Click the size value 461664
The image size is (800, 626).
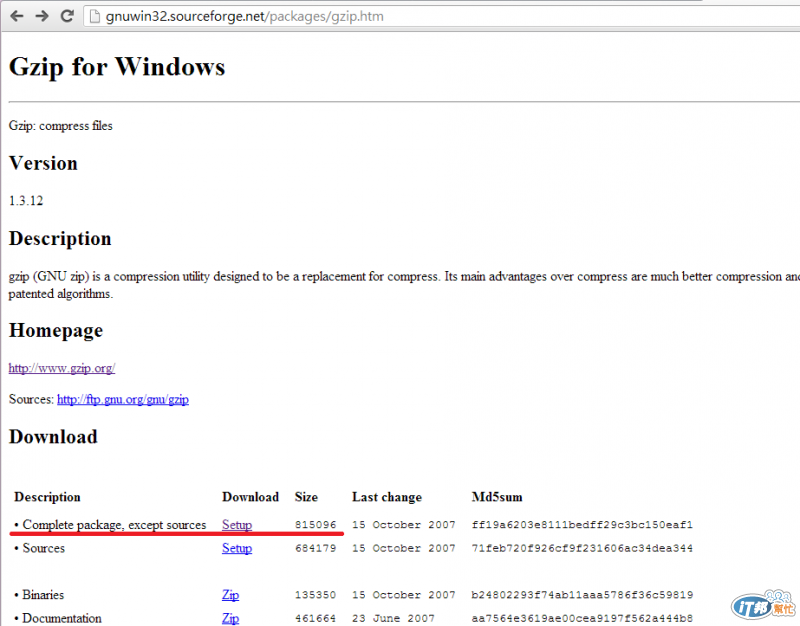click(315, 618)
